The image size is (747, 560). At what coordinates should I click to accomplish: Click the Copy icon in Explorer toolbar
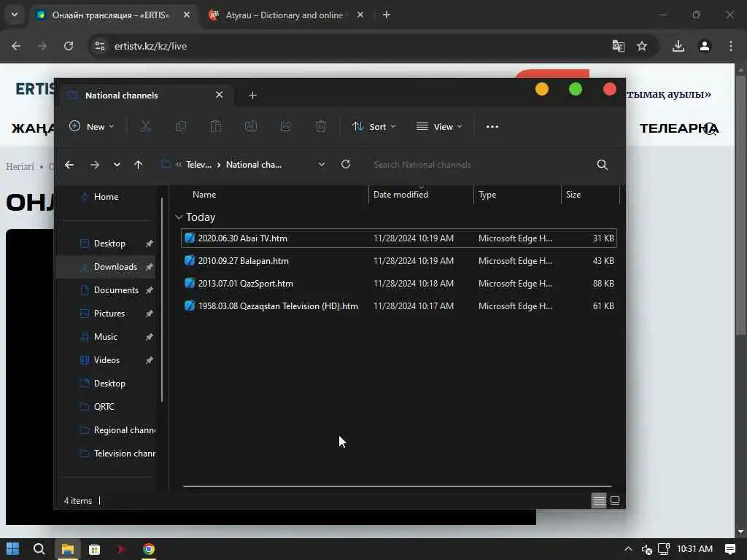pos(181,127)
